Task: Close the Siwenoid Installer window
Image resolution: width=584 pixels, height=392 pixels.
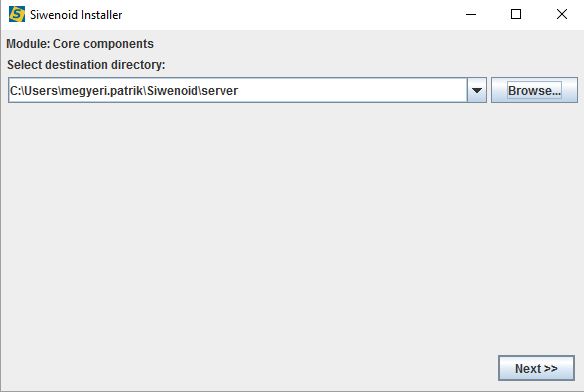Action: (x=562, y=15)
